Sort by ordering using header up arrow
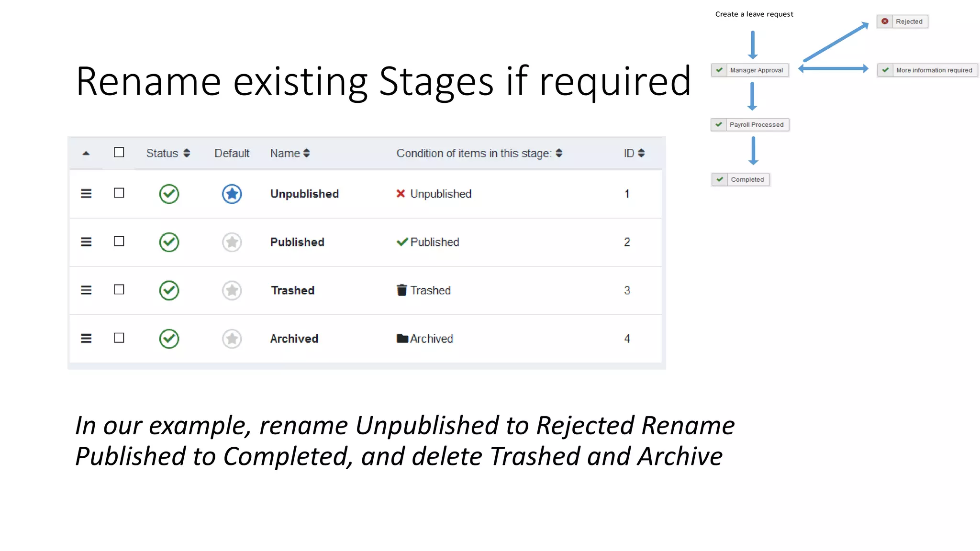980x551 pixels. (x=86, y=154)
